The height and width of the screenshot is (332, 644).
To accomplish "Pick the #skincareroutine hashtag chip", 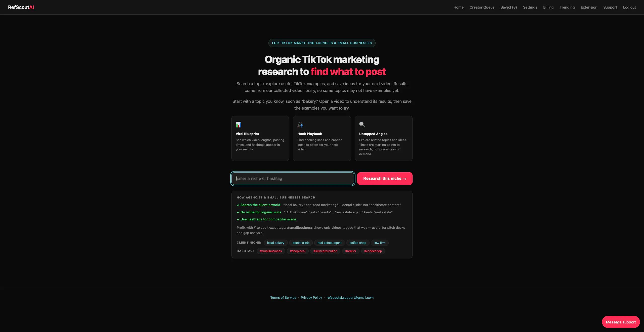I will (x=325, y=251).
